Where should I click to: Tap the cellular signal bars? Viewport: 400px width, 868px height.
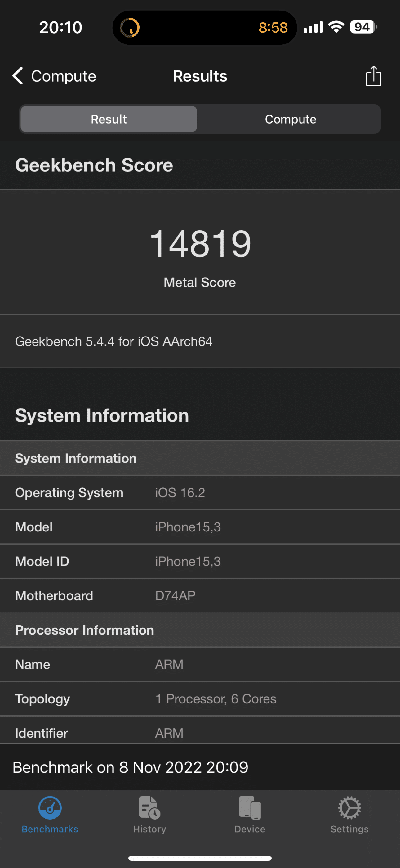click(313, 27)
